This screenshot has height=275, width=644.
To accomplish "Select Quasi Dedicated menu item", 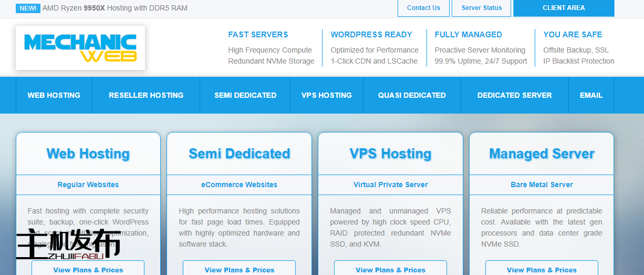I will [x=412, y=95].
